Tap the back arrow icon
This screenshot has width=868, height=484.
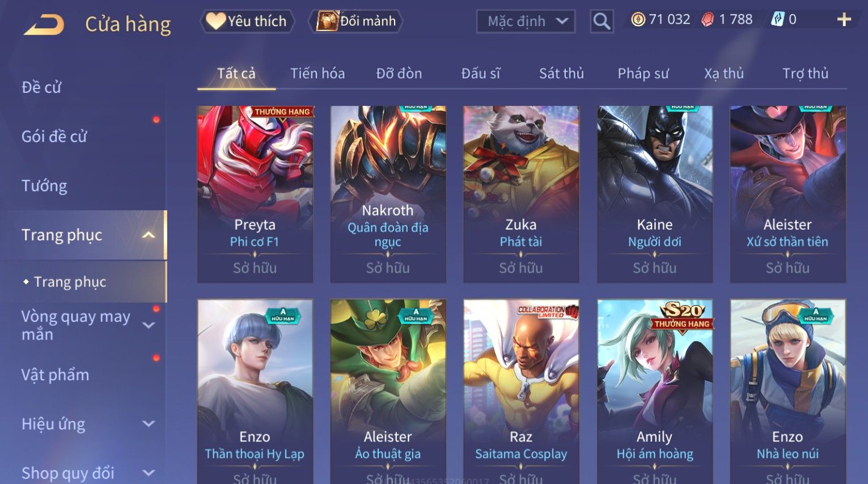pos(44,24)
